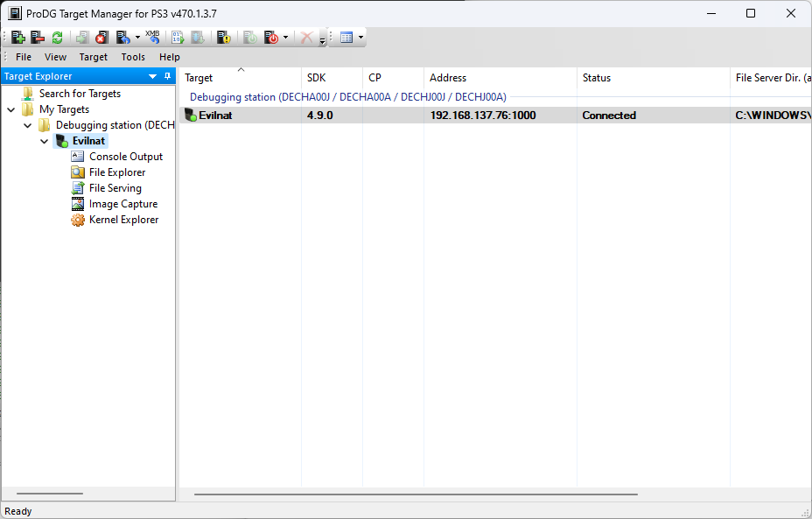Collapse the My Targets tree node

(x=10, y=109)
